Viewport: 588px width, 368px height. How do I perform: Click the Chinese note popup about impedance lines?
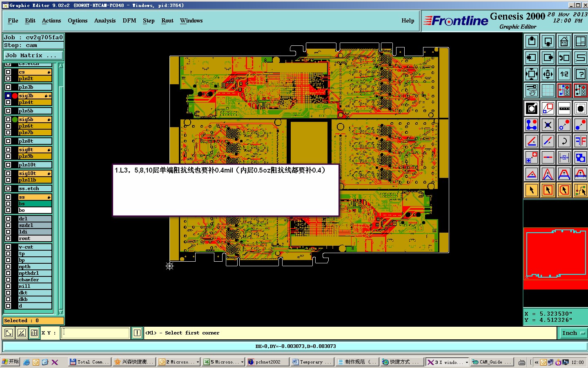[226, 190]
